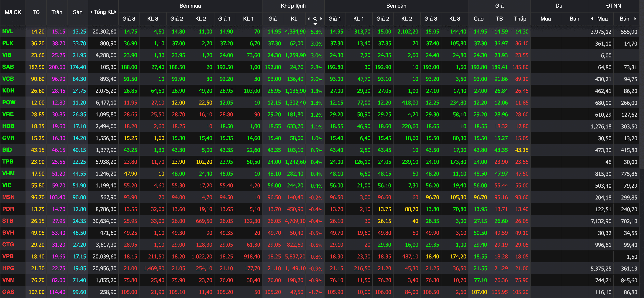This screenshot has height=298, width=644.
Task: Click Khớp lệnh KL column header
Action: pyautogui.click(x=294, y=19)
